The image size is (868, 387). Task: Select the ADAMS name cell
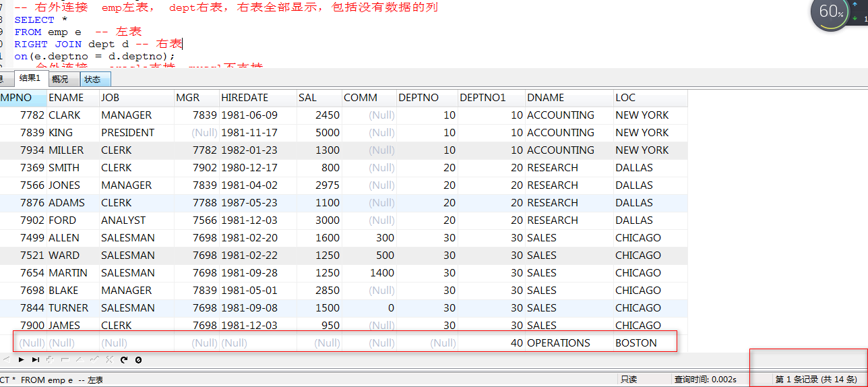pyautogui.click(x=73, y=203)
